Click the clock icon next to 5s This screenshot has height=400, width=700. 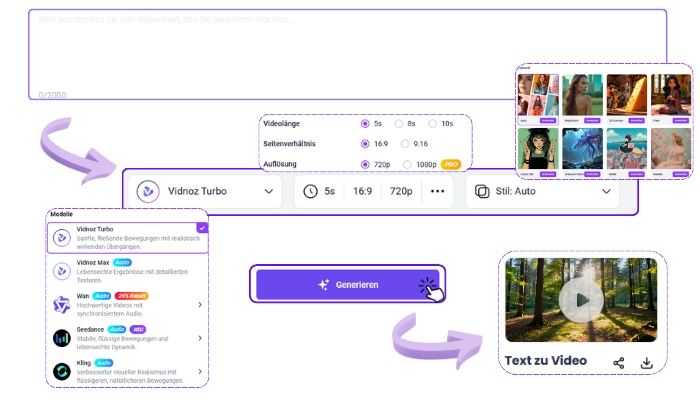click(311, 191)
